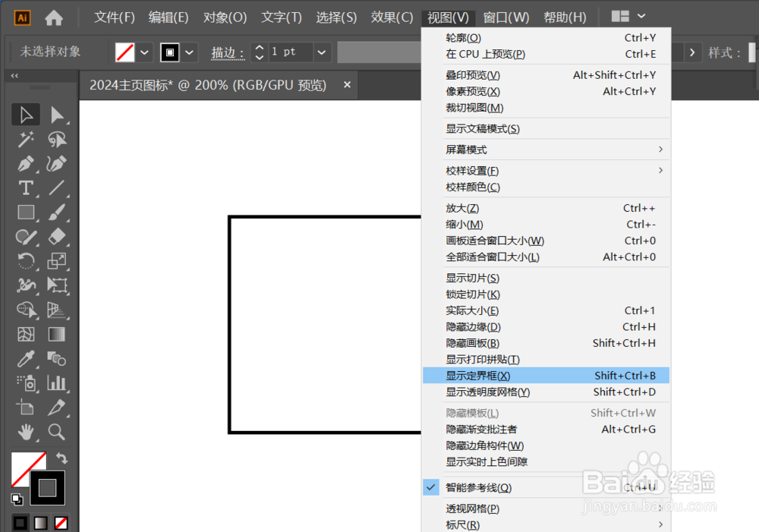Viewport: 759px width, 532px height.
Task: Choose the Rotate tool
Action: (x=26, y=261)
